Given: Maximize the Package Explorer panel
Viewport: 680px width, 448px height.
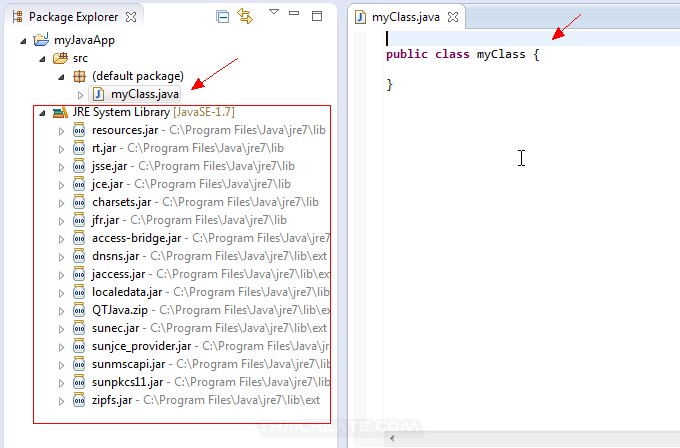Looking at the screenshot, I should (317, 16).
